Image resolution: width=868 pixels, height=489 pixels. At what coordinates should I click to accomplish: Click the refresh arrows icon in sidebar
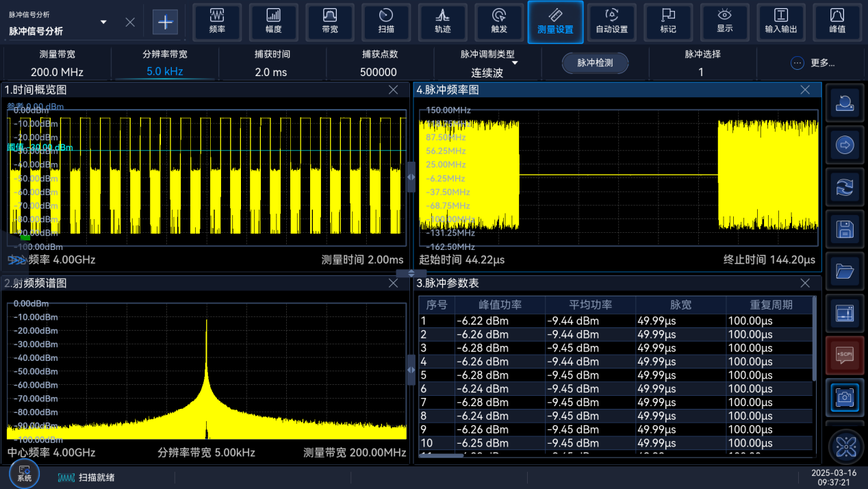pos(845,188)
